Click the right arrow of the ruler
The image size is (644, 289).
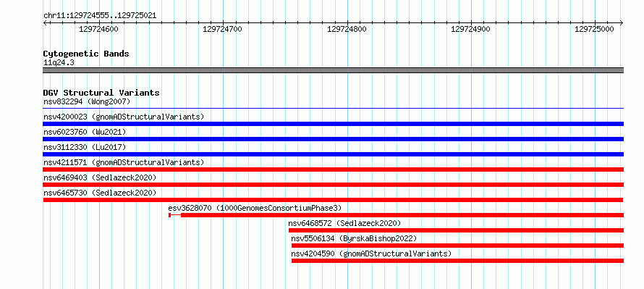tap(622, 22)
